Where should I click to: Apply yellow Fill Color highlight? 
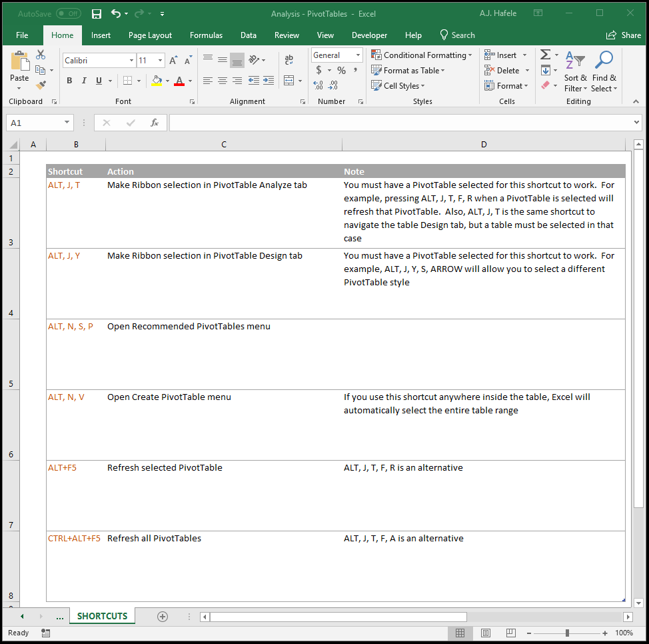[x=157, y=81]
